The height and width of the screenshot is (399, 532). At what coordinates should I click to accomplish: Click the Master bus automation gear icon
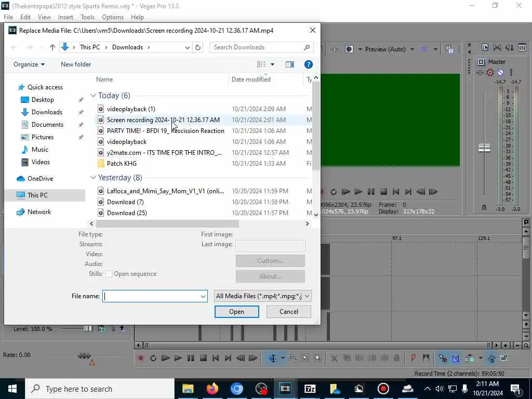coord(490,72)
